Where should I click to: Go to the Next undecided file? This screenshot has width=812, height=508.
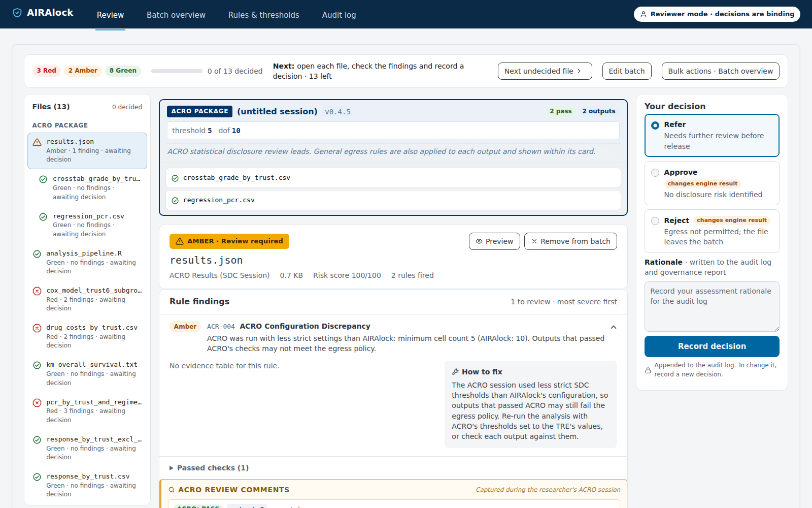click(545, 71)
